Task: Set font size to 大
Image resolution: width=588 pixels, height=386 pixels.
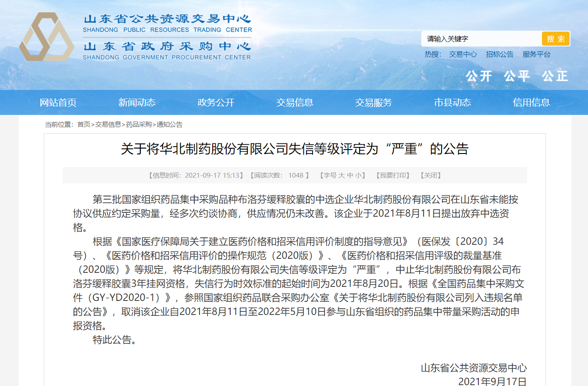Action: [x=342, y=175]
